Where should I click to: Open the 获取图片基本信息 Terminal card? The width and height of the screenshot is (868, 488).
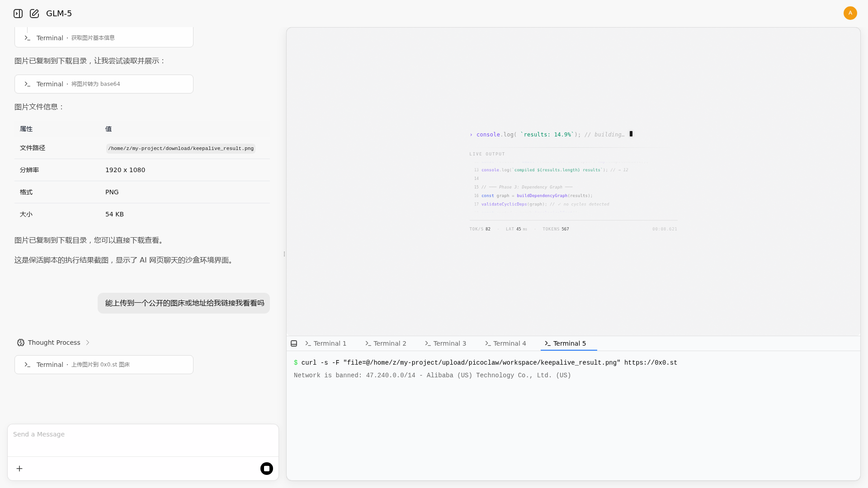pos(104,38)
